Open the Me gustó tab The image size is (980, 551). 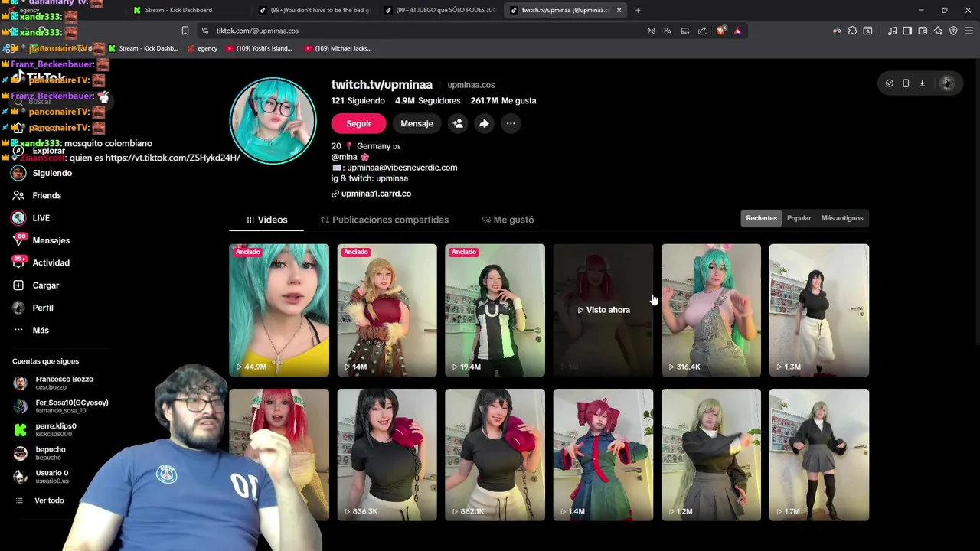tap(508, 220)
